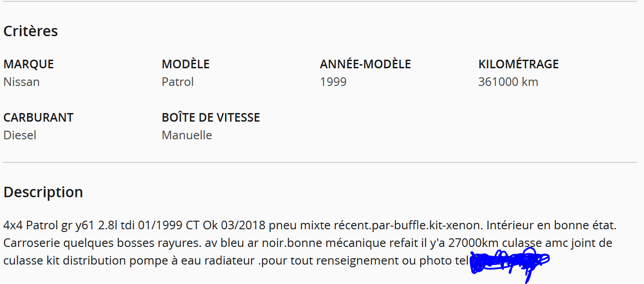
Task: Click the blue scribbled-out phone number
Action: coord(509,263)
